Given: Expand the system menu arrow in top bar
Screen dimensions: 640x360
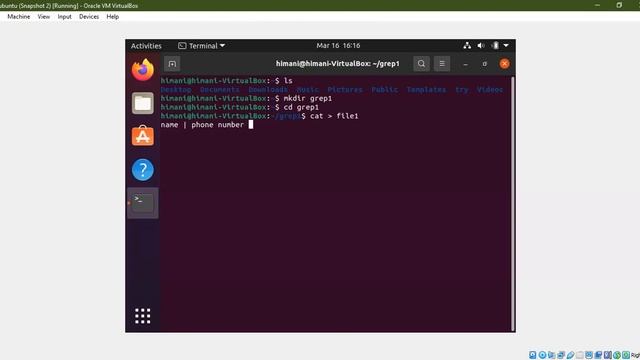Looking at the screenshot, I should tap(506, 46).
